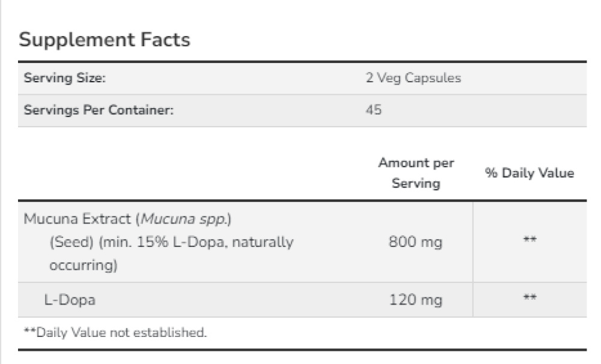Screen dimensions: 601x364
Task: Click the Serving Size label
Action: (66, 78)
